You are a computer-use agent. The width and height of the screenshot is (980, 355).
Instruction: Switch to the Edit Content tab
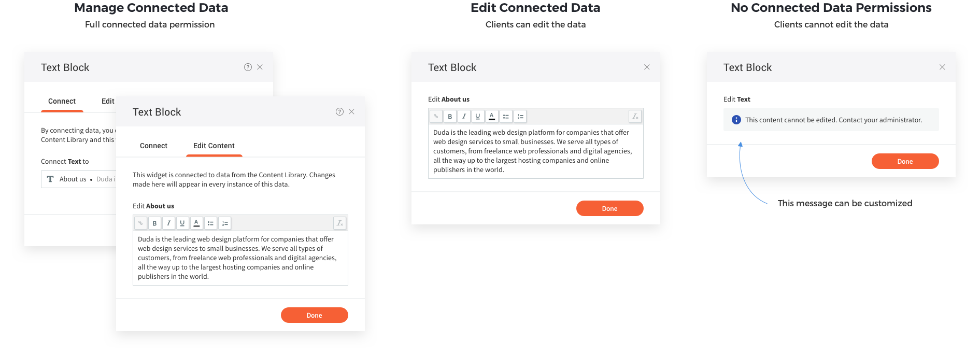(x=214, y=146)
